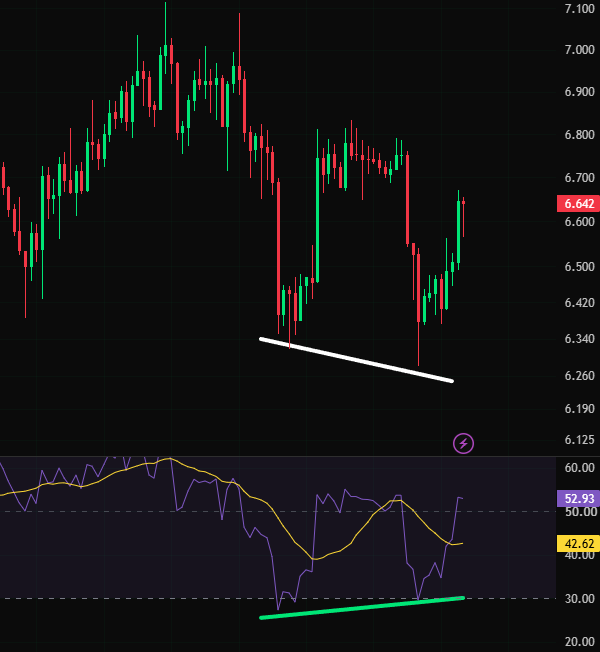Image resolution: width=600 pixels, height=652 pixels.
Task: Select the white trendline under price lows
Action: pos(356,360)
